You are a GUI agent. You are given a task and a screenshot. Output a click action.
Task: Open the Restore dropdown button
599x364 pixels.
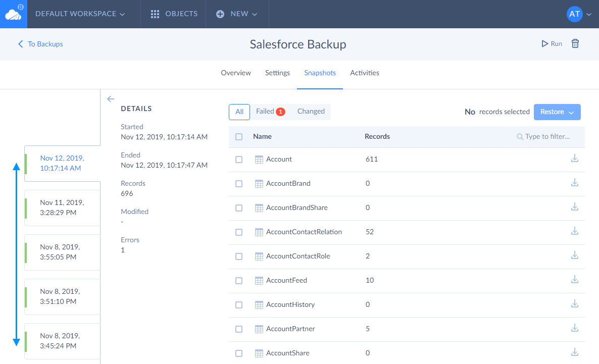click(557, 112)
